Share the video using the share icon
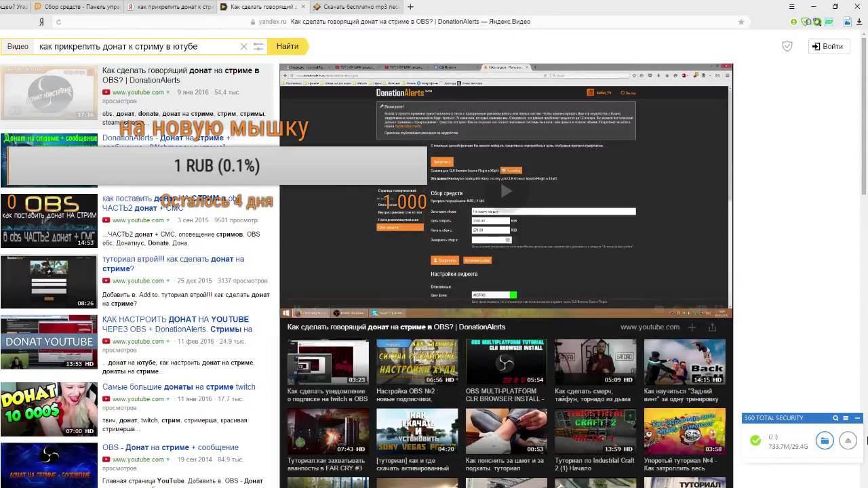The image size is (868, 488). 712,327
